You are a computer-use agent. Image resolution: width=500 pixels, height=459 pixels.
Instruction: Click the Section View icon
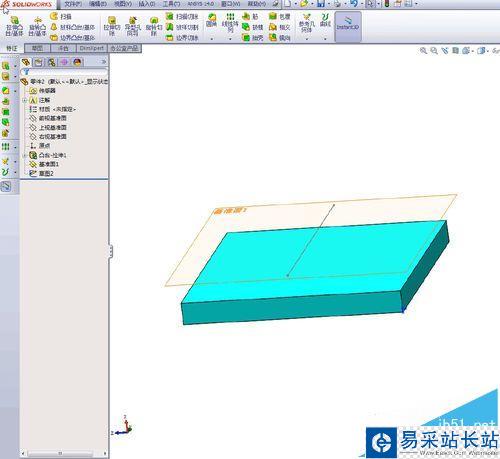[x=455, y=51]
